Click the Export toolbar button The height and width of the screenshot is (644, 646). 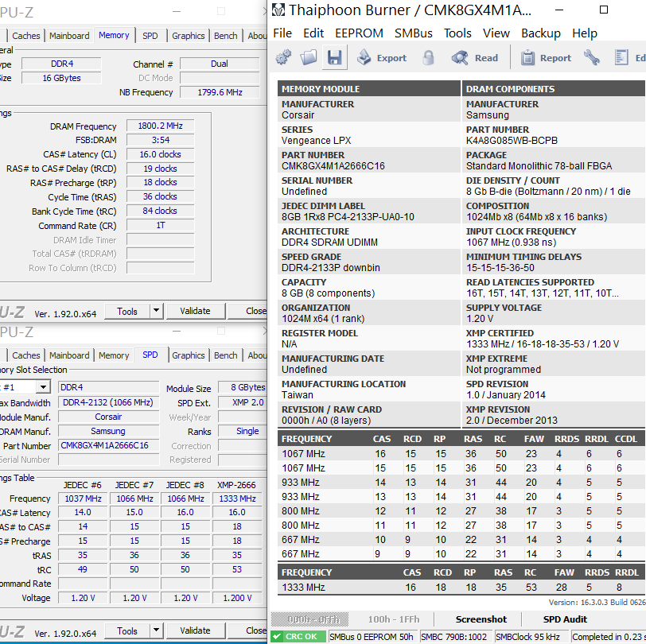(x=382, y=58)
